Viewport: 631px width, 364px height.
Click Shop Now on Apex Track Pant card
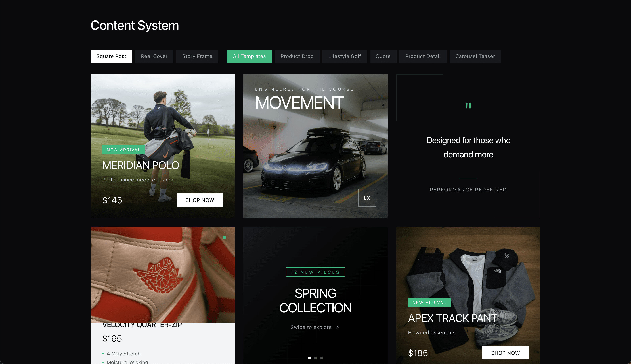coord(505,353)
